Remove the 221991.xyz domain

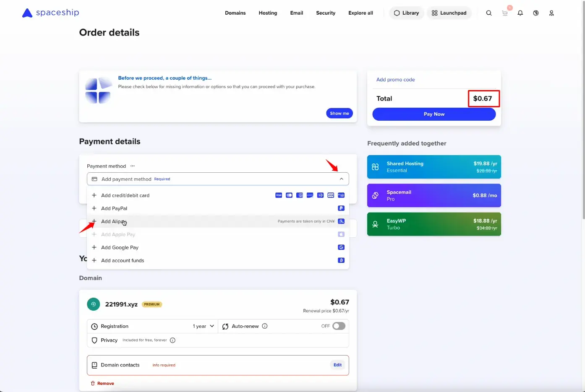[x=102, y=383]
